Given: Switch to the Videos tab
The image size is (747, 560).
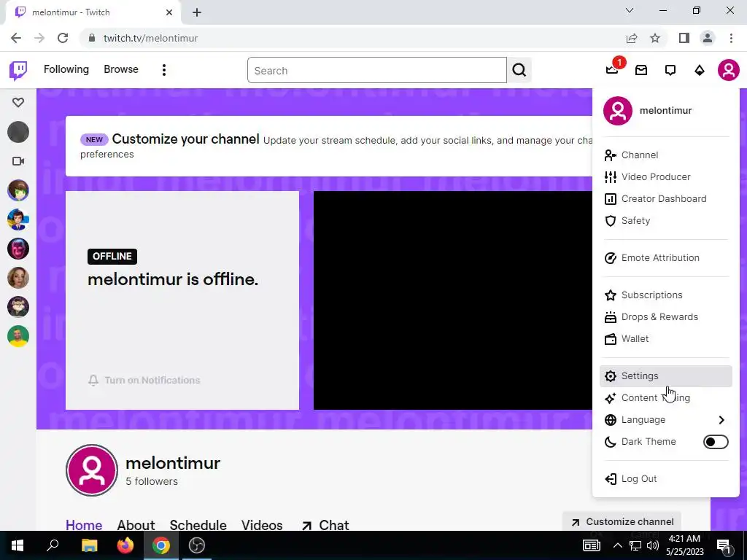Looking at the screenshot, I should pos(262,525).
